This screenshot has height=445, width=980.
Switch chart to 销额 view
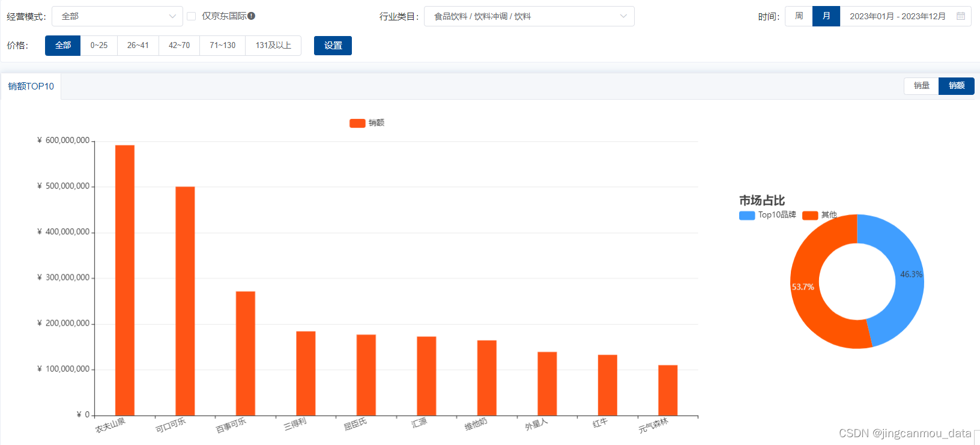957,86
